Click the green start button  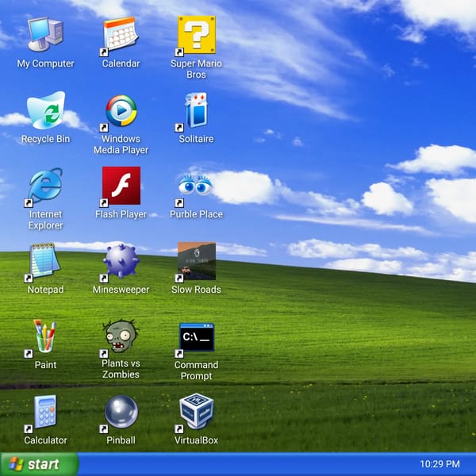[40, 464]
